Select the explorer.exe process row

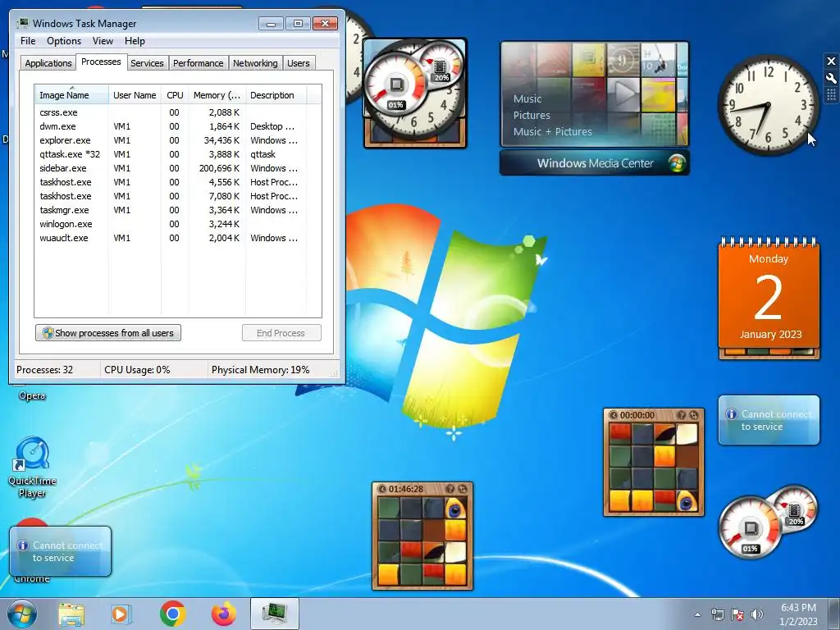171,140
